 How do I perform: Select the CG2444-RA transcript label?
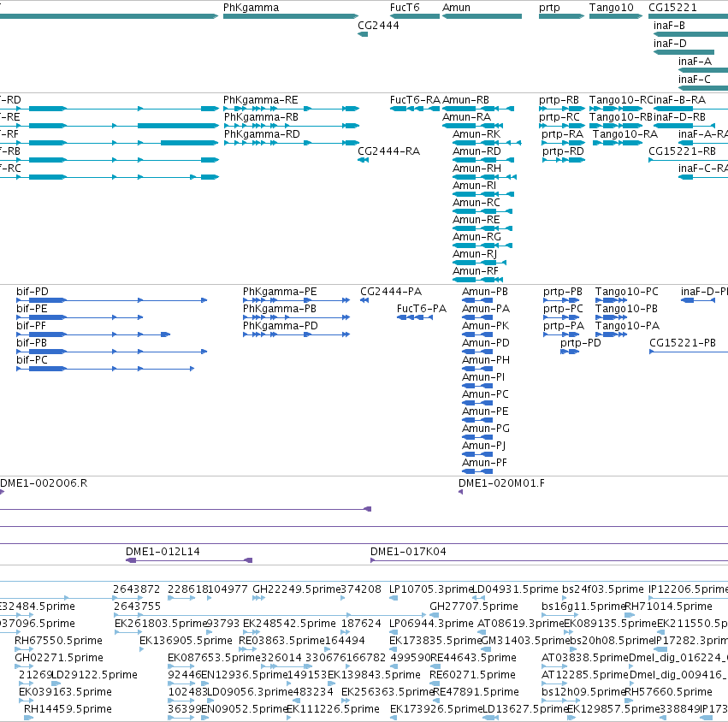pos(388,151)
